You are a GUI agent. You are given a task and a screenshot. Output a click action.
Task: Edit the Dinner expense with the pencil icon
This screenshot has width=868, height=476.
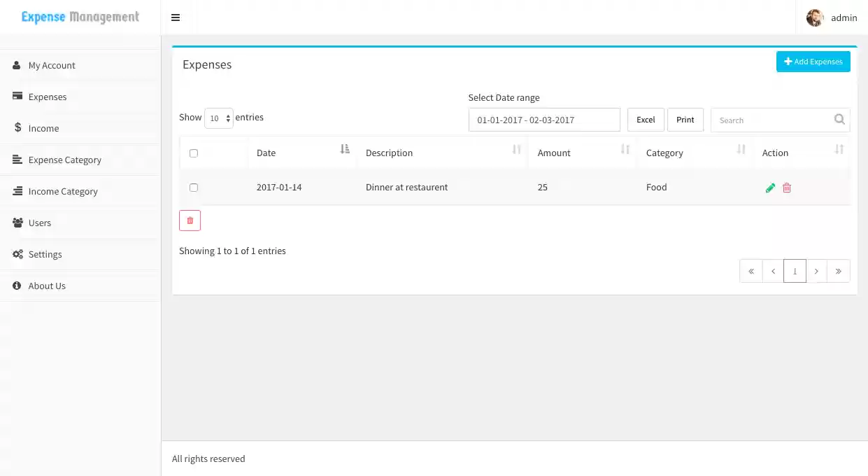click(770, 188)
